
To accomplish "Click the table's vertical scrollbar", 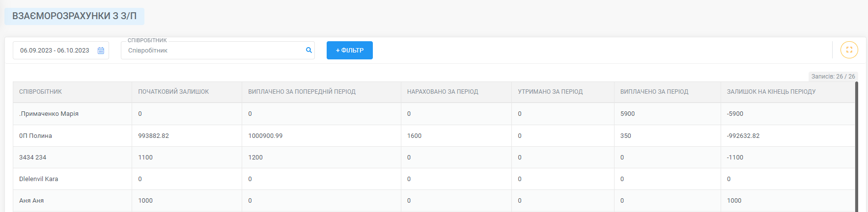I will tap(857, 147).
